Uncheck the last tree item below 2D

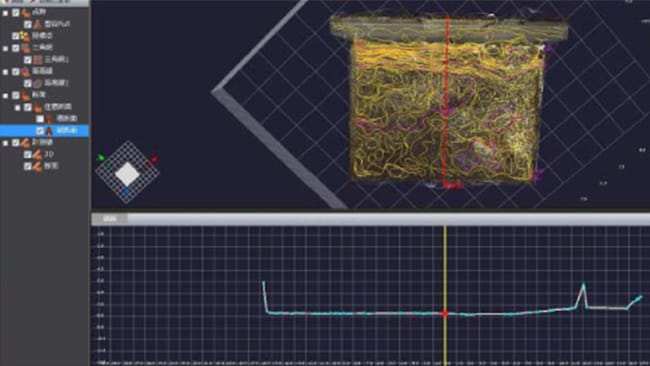click(27, 166)
